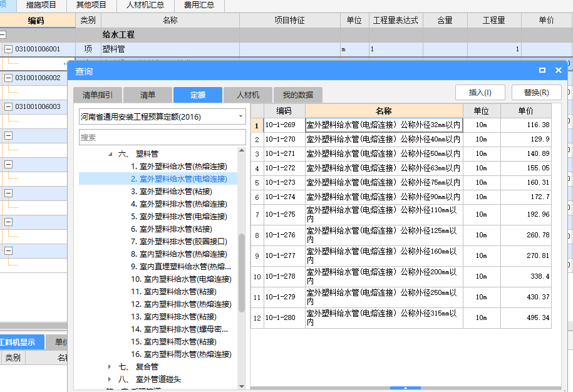Click price cell 495.34
Viewport: 573px width, 392px height.
526,318
